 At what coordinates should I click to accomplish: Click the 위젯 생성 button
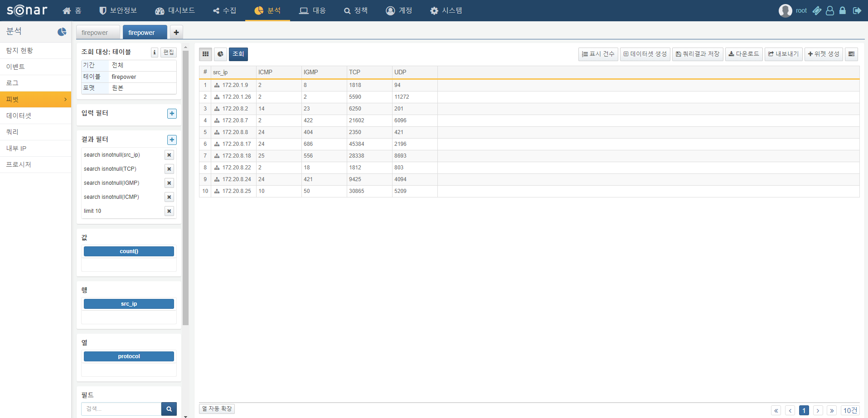coord(824,54)
